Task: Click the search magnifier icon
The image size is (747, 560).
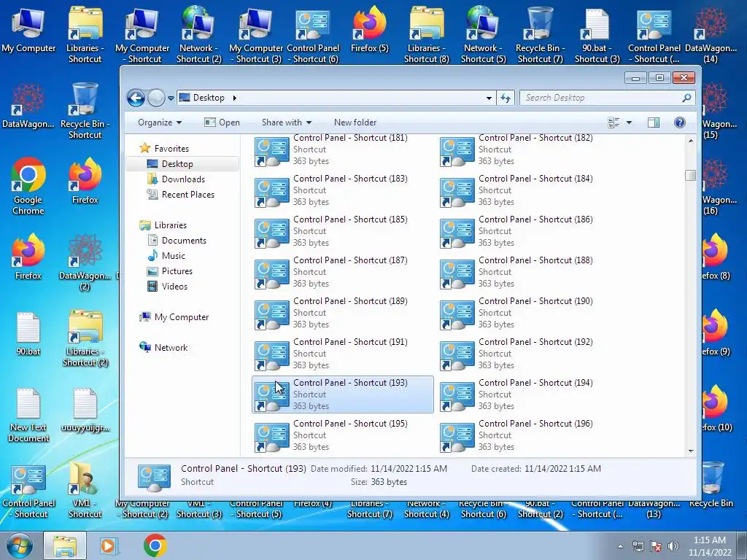Action: [686, 98]
